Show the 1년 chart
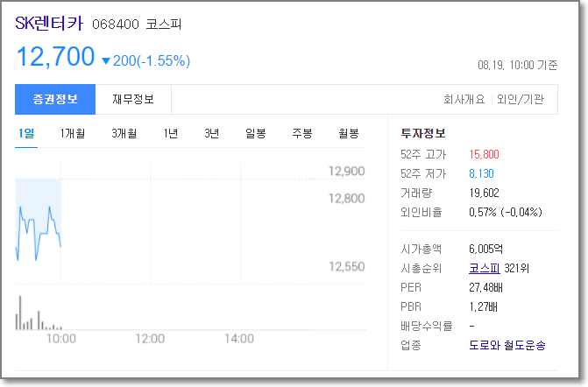This screenshot has width=588, height=387. point(171,133)
